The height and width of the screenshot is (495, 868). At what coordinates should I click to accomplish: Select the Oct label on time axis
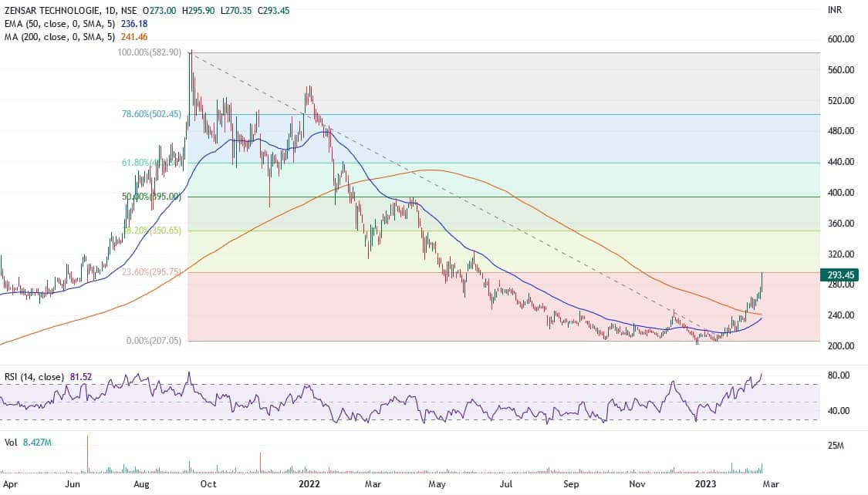pyautogui.click(x=208, y=484)
